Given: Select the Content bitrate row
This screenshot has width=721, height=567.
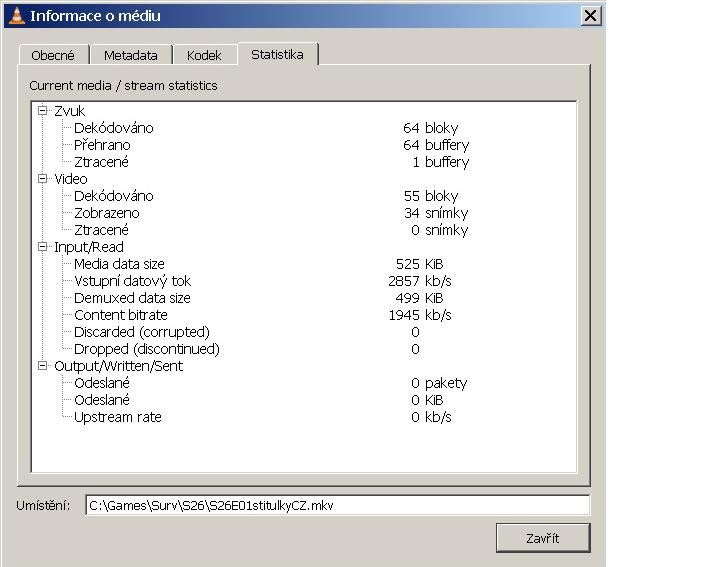Looking at the screenshot, I should pyautogui.click(x=120, y=315).
